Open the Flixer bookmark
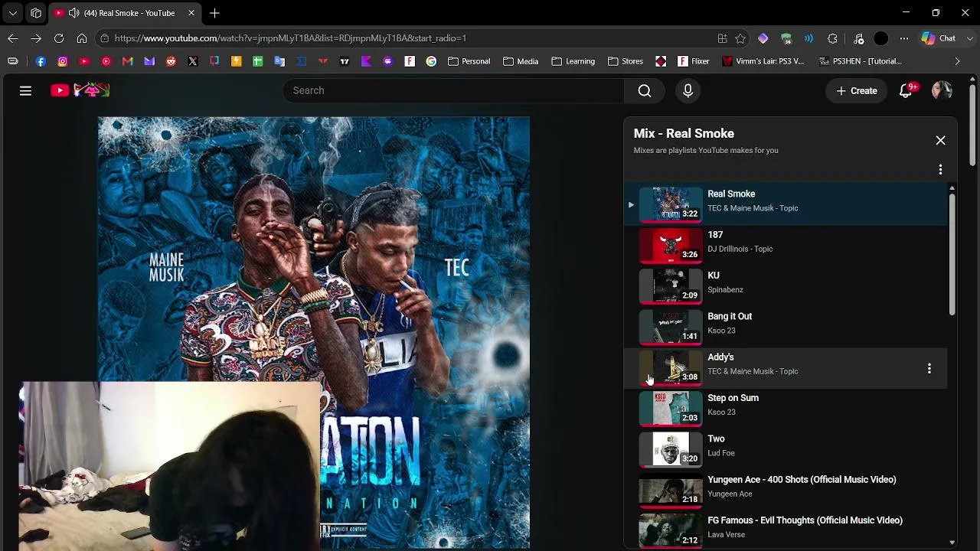 click(x=694, y=61)
